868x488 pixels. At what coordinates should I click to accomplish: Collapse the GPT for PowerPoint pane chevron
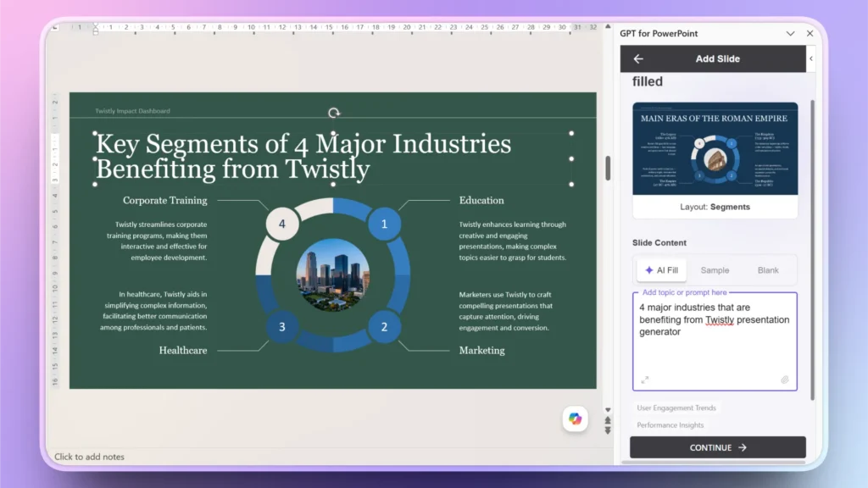pos(790,34)
